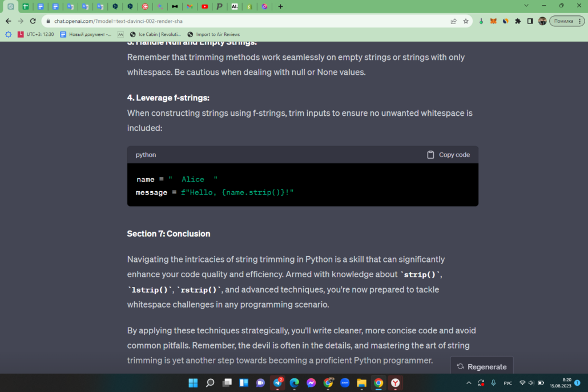Open the Chrome three-dot menu
This screenshot has height=392, width=588.
click(580, 21)
